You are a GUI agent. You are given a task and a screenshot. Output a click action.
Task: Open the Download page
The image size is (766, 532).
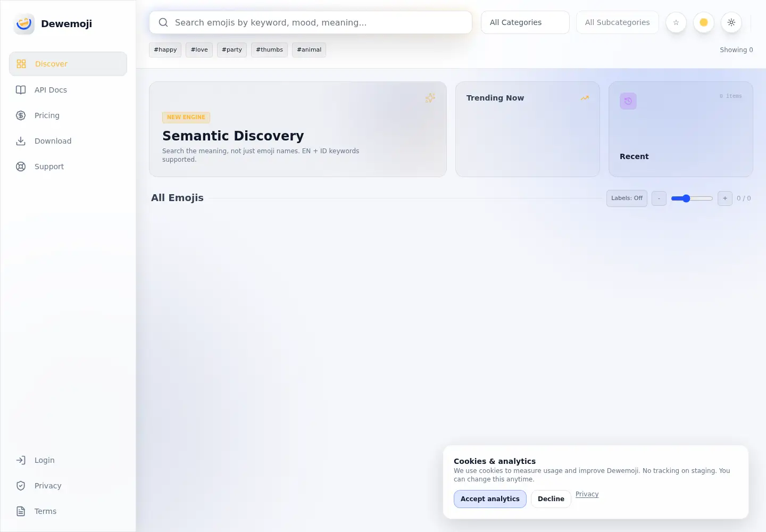point(68,141)
